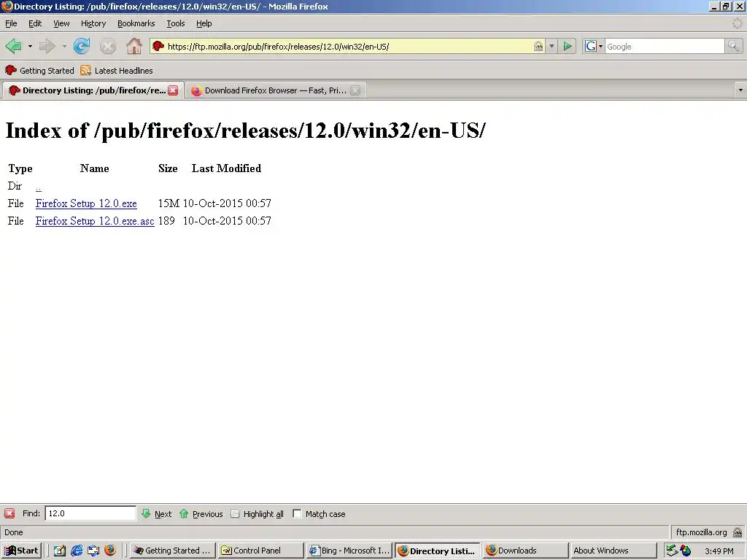The width and height of the screenshot is (747, 560).
Task: Click the network tray icon
Action: (672, 551)
